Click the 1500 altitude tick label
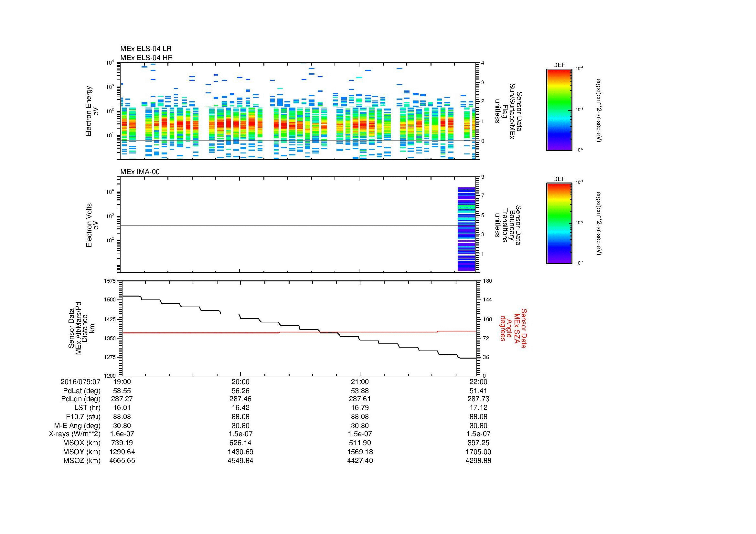The height and width of the screenshot is (534, 756). (x=110, y=300)
